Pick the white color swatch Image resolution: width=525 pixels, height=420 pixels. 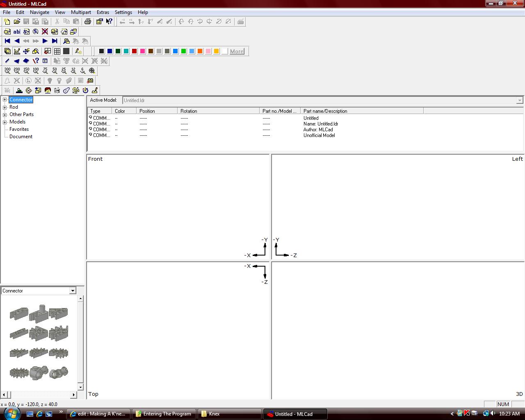pyautogui.click(x=224, y=51)
